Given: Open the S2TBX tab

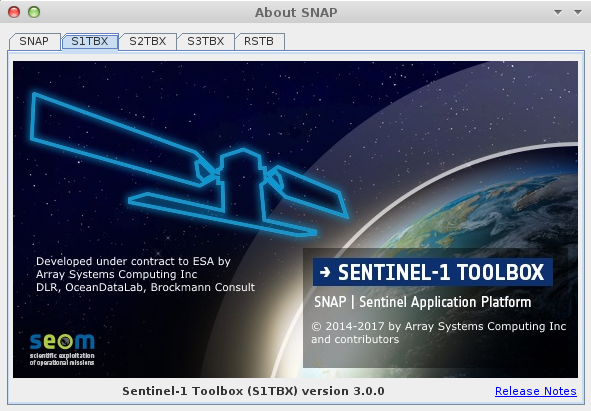Looking at the screenshot, I should [148, 41].
